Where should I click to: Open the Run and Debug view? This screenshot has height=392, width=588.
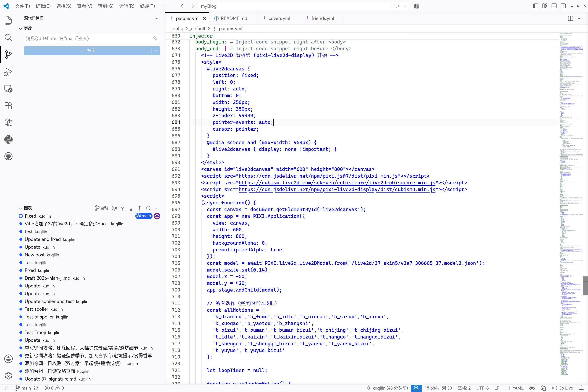click(x=8, y=72)
